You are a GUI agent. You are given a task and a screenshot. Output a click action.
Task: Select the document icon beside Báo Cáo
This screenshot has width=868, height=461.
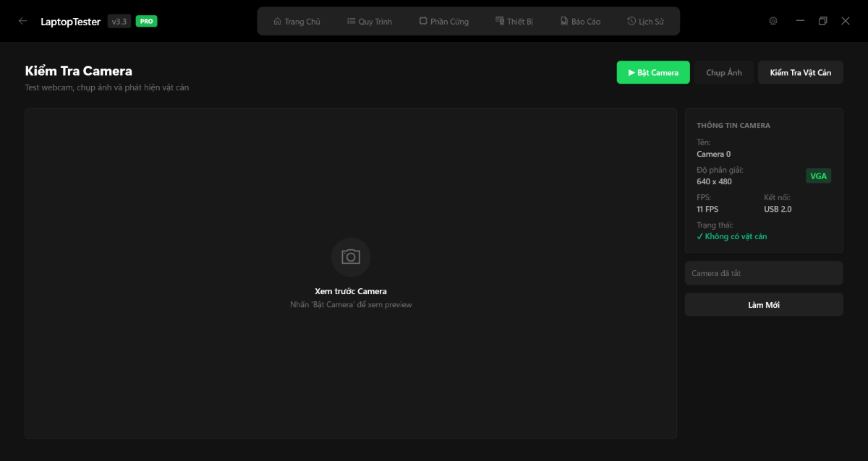[x=563, y=21]
